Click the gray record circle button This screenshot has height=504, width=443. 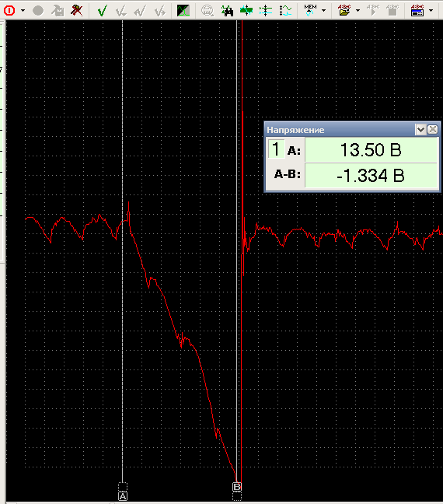[38, 11]
